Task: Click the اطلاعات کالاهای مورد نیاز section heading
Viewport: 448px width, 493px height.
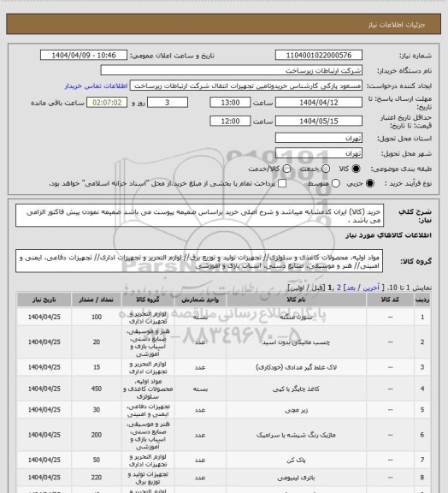Action: tap(388, 235)
